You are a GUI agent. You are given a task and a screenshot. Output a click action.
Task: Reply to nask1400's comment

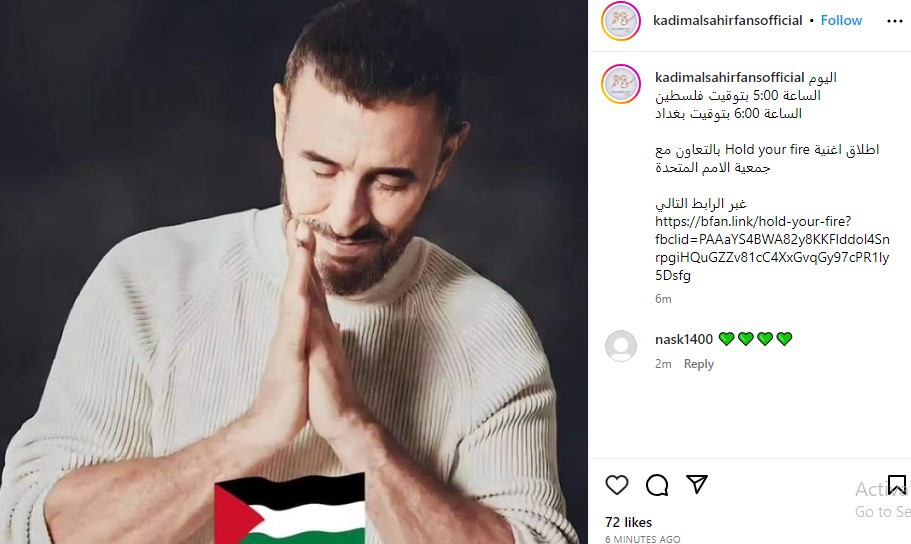click(698, 364)
